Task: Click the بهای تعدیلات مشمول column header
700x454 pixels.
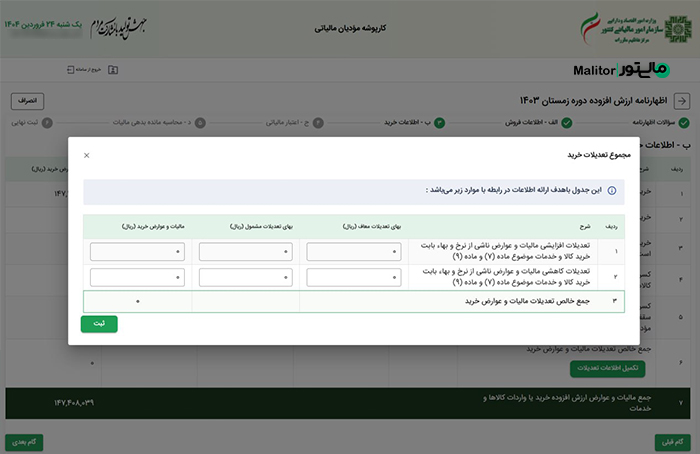Action: click(261, 227)
